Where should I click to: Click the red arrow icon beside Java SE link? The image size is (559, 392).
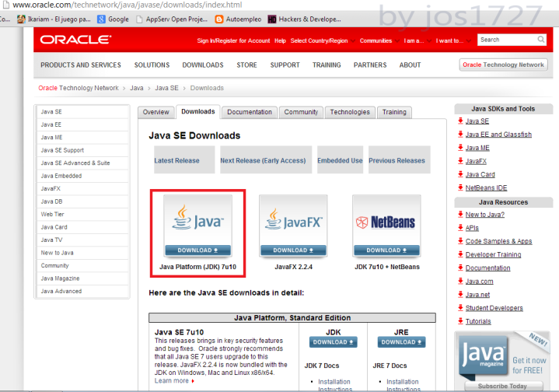coord(460,121)
